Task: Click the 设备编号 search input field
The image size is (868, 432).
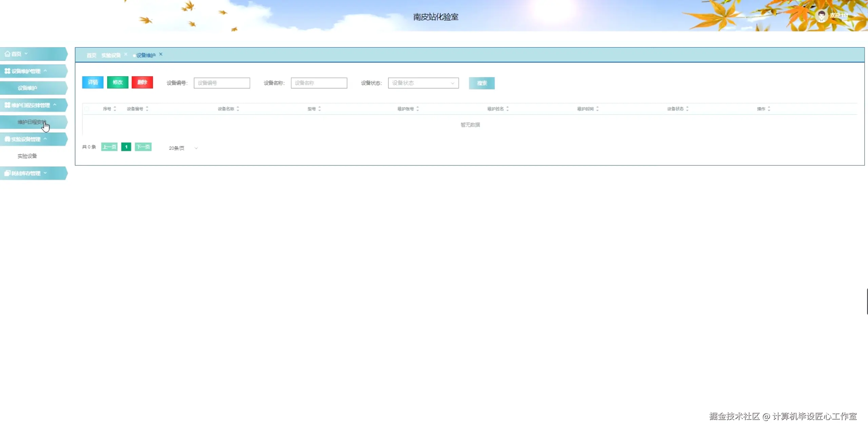Action: point(222,83)
